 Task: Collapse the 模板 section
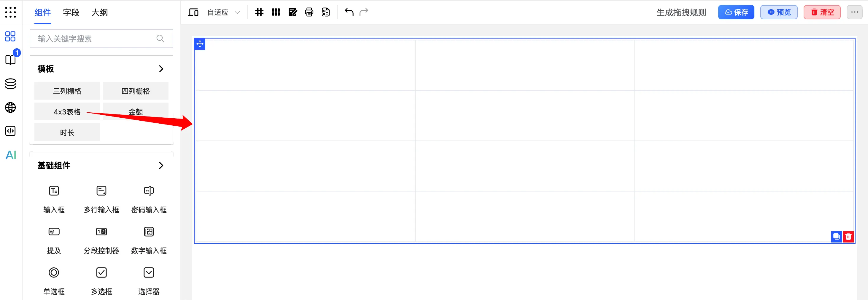[161, 69]
